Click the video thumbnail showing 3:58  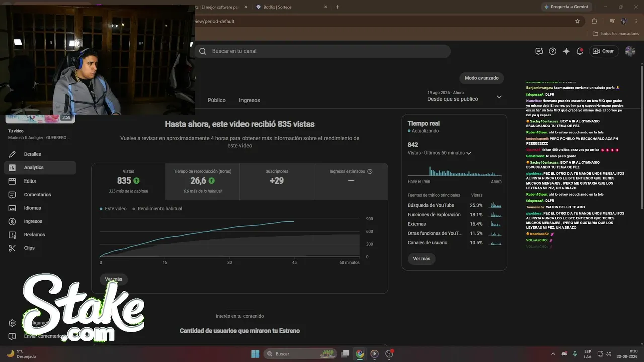[40, 118]
